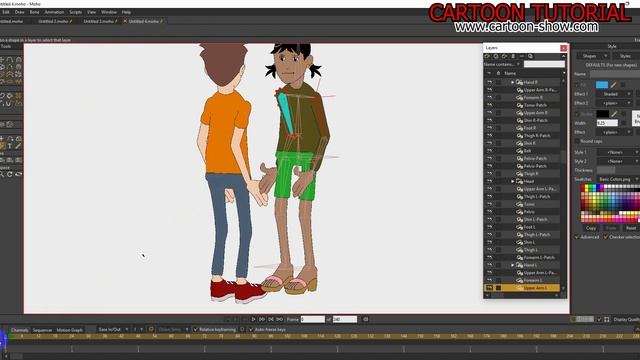Play the animation with the play button

[253, 320]
